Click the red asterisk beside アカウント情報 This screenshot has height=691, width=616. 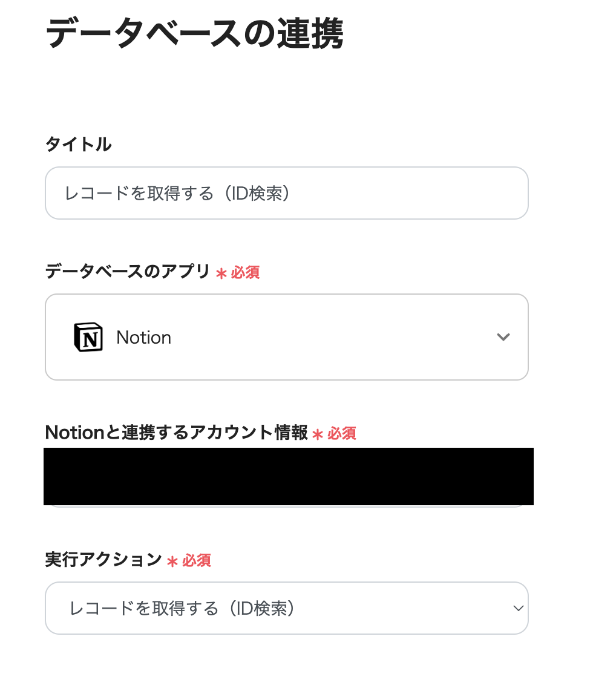pyautogui.click(x=318, y=434)
